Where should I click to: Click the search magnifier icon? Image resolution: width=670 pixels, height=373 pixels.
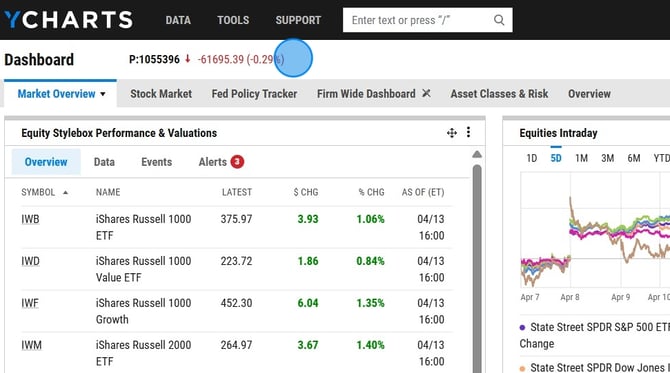click(499, 20)
